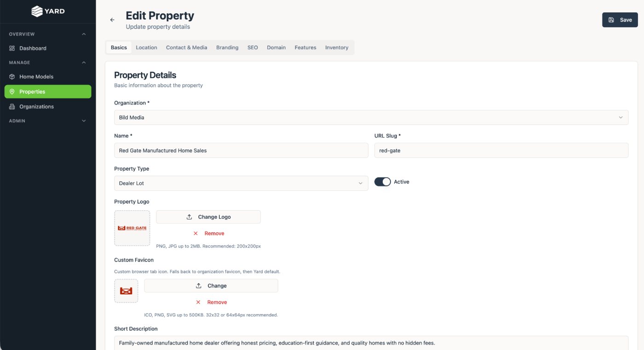Open the Contact & Media tab

pos(186,47)
